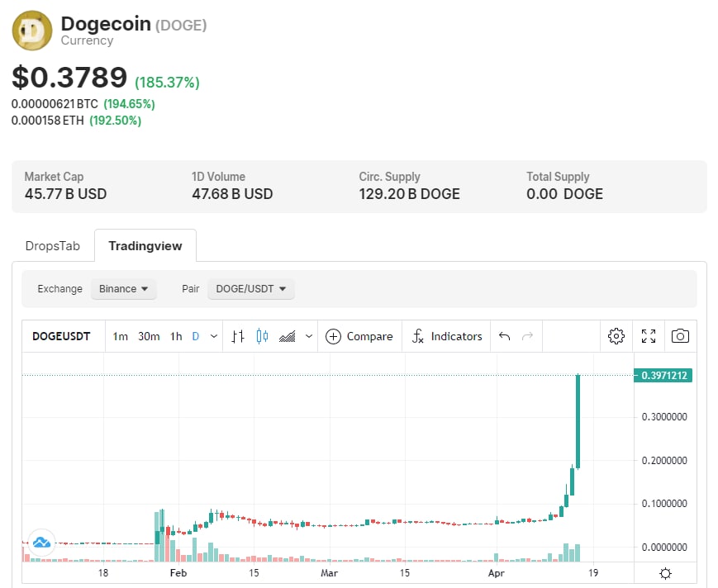The width and height of the screenshot is (718, 588).
Task: Expand the time interval dropdown chevron
Action: [214, 336]
